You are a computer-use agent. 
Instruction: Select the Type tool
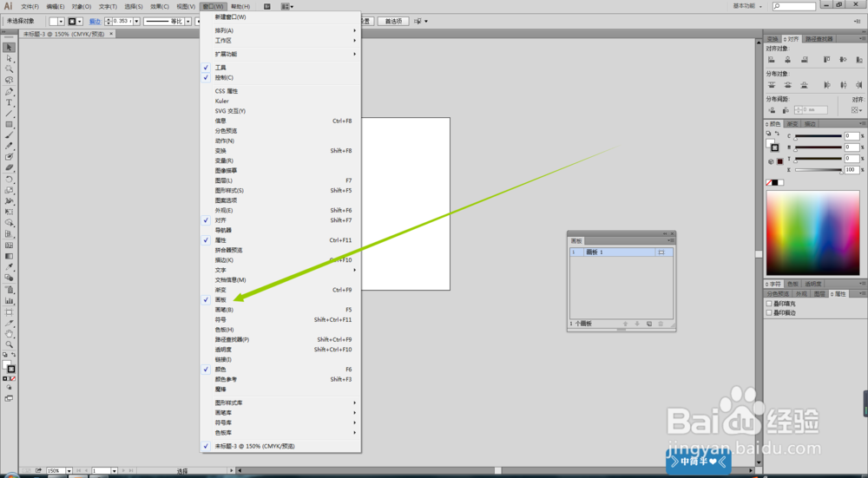(x=9, y=103)
